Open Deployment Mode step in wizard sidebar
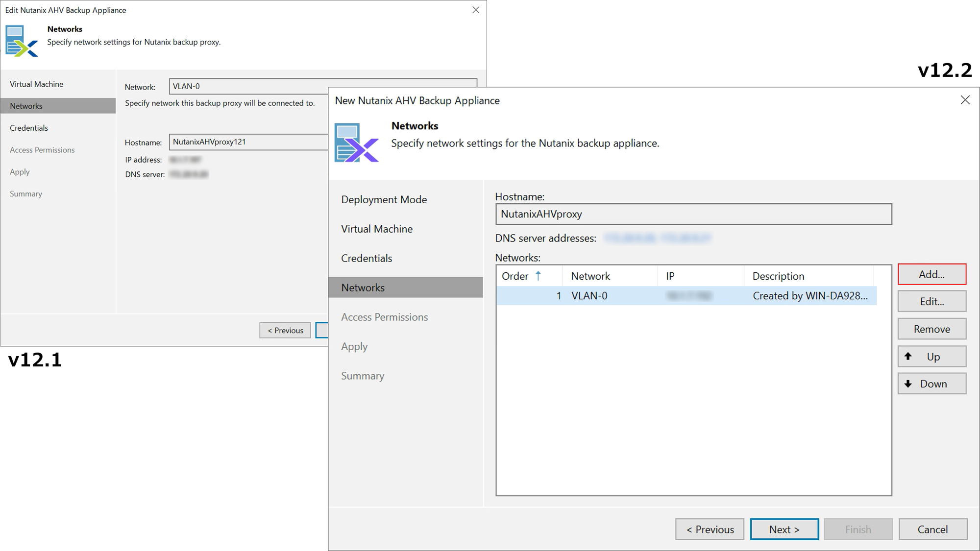This screenshot has width=980, height=551. coord(384,199)
